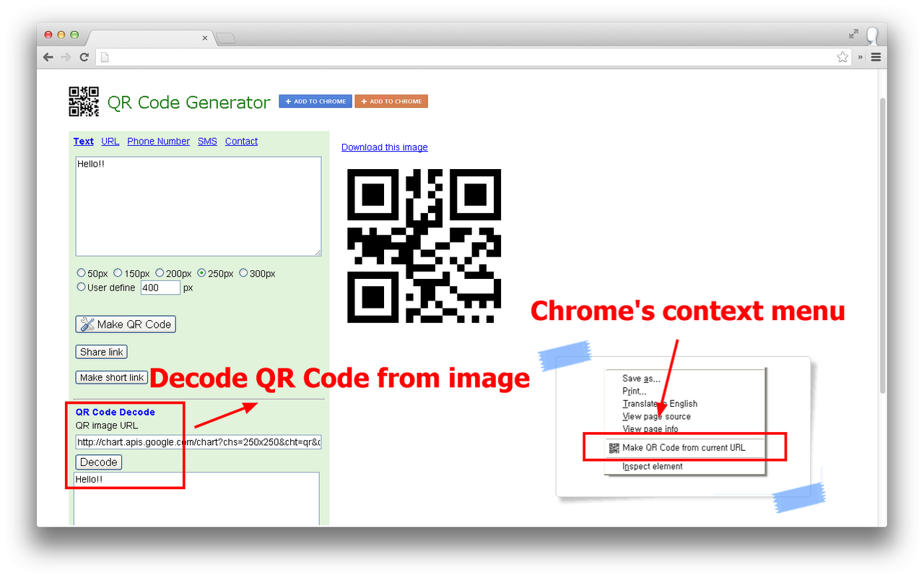Screen dimensions: 924x578
Task: Click the browser forward arrow
Action: point(66,56)
